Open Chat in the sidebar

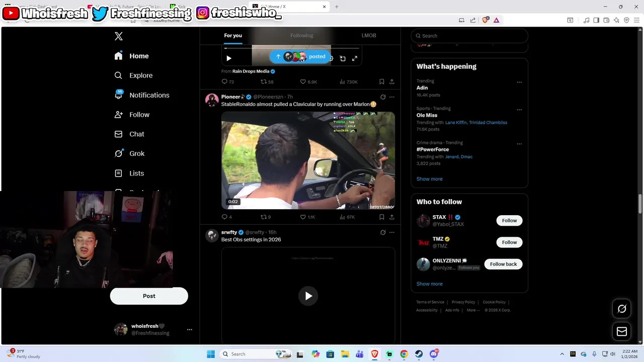tap(129, 134)
